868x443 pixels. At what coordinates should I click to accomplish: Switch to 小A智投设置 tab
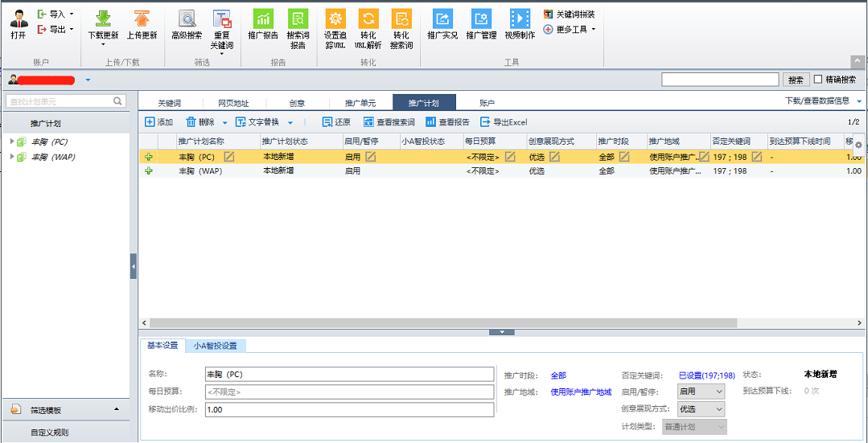[x=215, y=346]
